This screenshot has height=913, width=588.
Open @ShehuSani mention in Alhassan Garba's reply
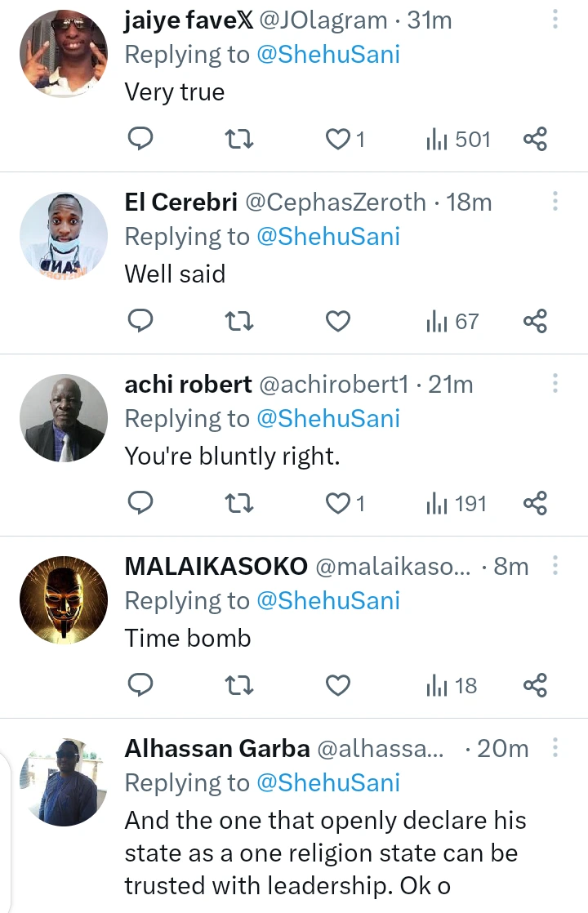[x=328, y=783]
